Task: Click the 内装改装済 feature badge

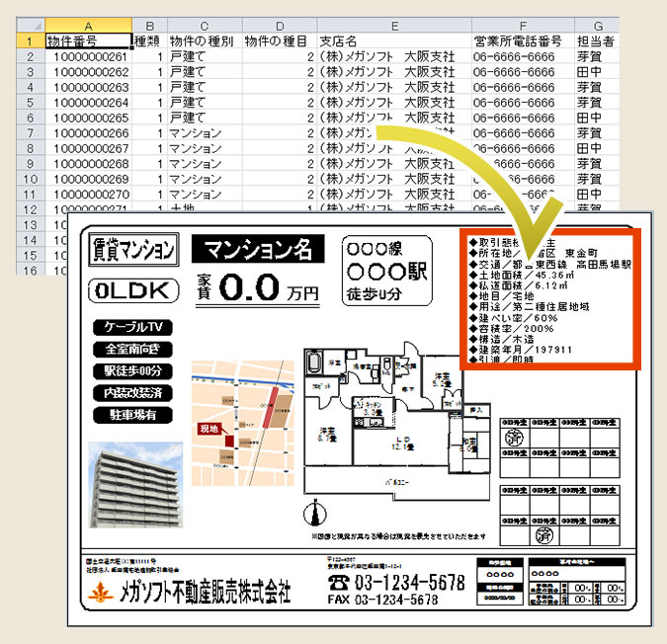Action: [126, 393]
